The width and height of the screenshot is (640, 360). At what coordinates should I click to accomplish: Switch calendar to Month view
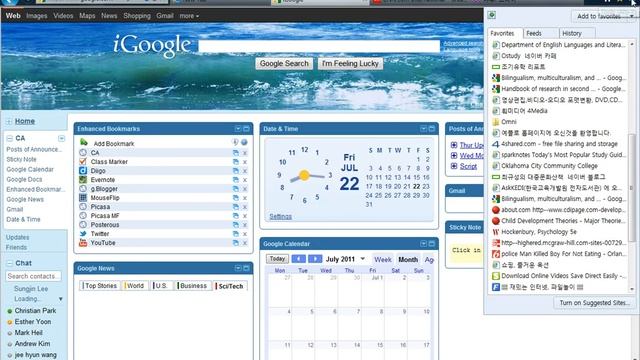click(408, 260)
